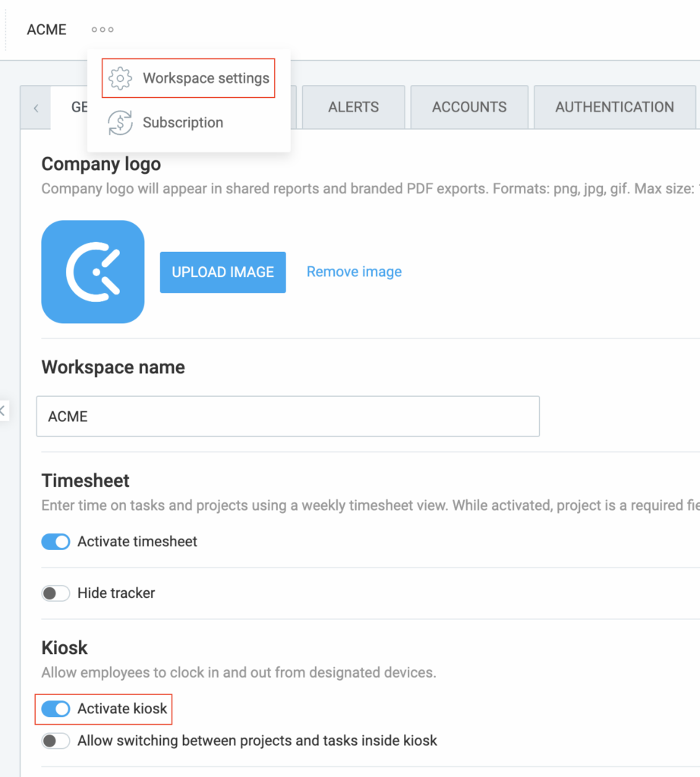This screenshot has height=777, width=700.
Task: Toggle the Activate timesheet switch
Action: [55, 542]
